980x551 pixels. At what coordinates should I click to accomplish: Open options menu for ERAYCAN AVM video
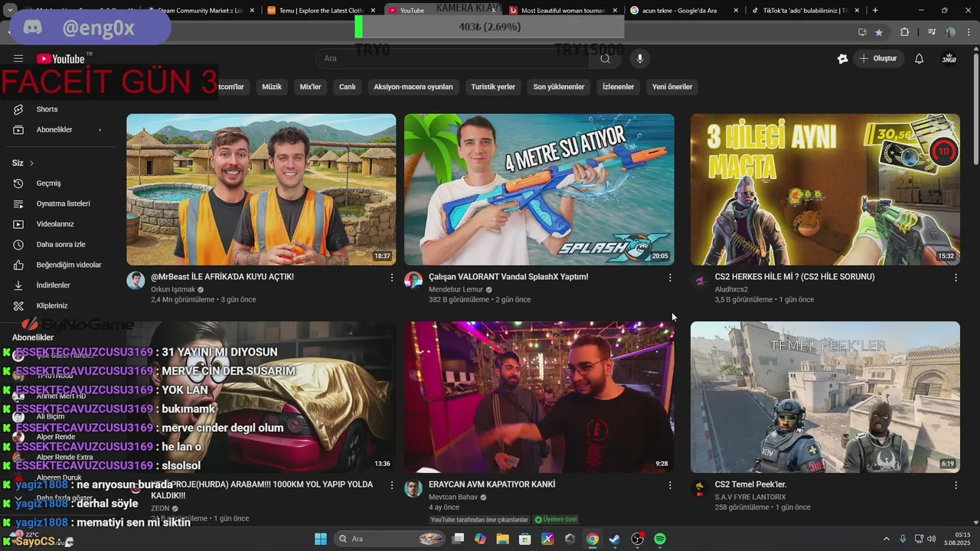point(670,485)
